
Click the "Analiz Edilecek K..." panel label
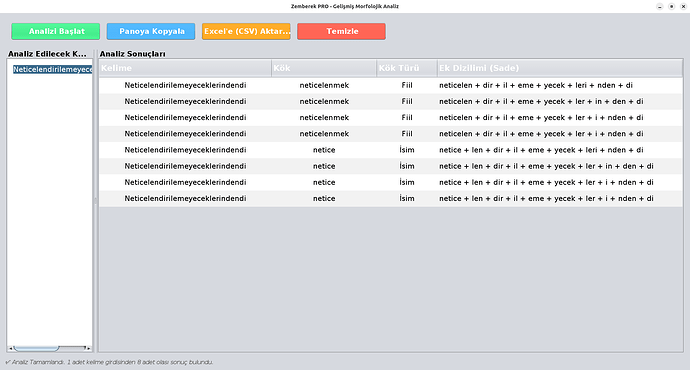coord(47,54)
